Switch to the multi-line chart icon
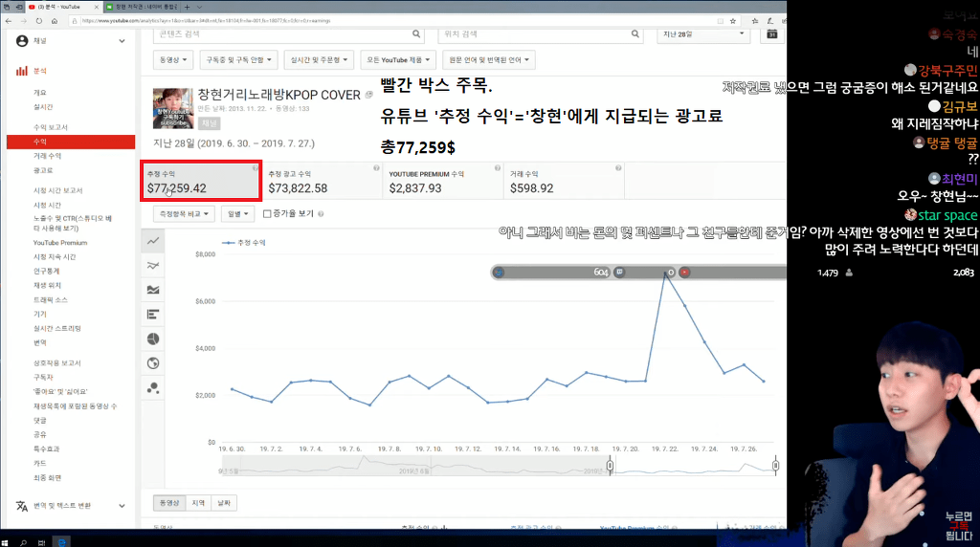The image size is (980, 547). [x=153, y=266]
